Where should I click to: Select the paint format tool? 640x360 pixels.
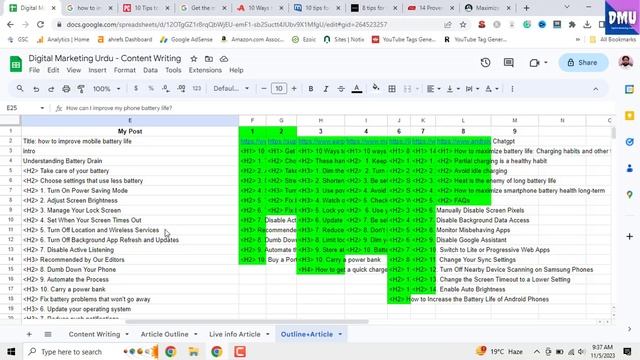[x=81, y=89]
